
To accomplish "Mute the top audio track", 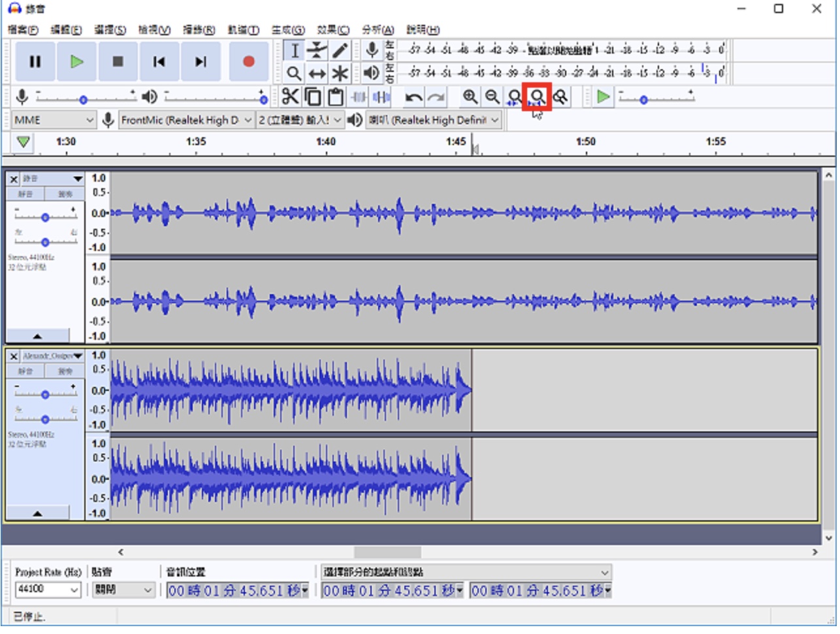I will (25, 194).
